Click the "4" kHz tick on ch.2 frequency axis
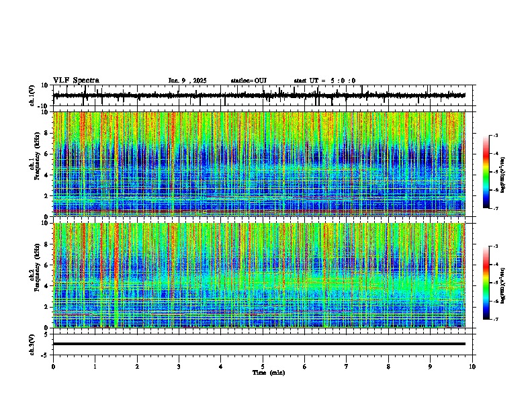The image size is (532, 411). tap(47, 286)
